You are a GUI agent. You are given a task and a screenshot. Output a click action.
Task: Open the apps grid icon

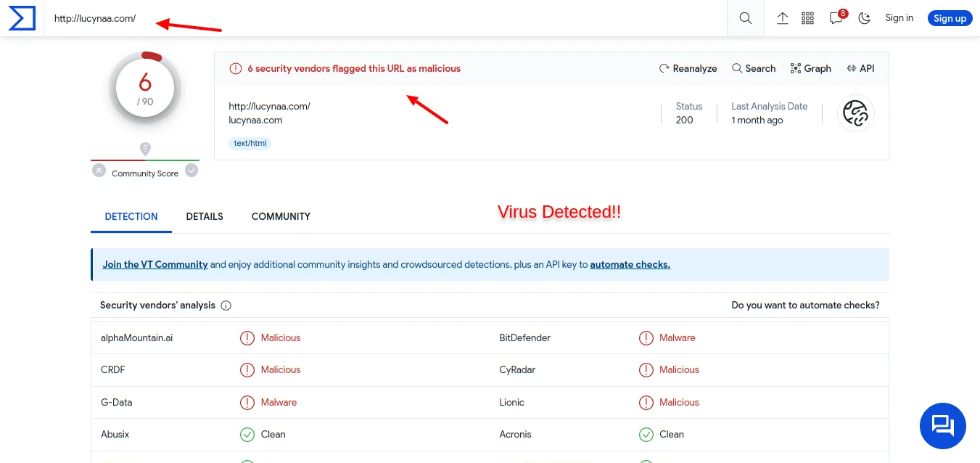tap(807, 17)
